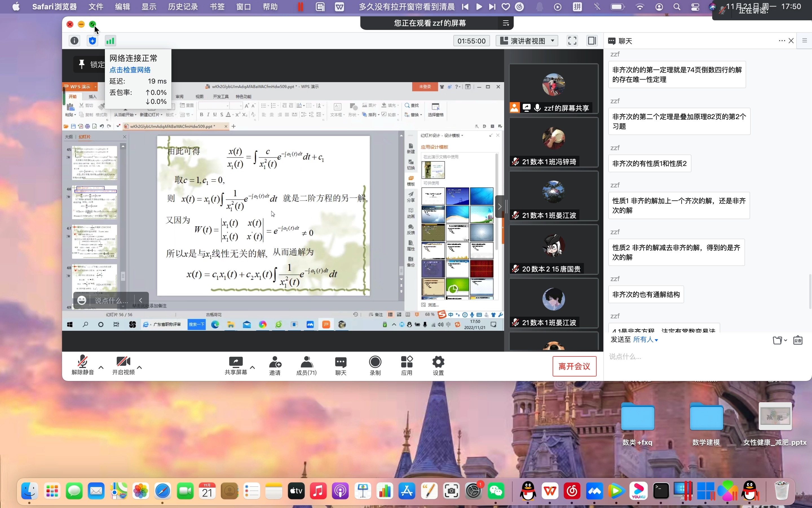Click the zzf的屏幕共享 participant tile
812x508 pixels.
point(554,89)
